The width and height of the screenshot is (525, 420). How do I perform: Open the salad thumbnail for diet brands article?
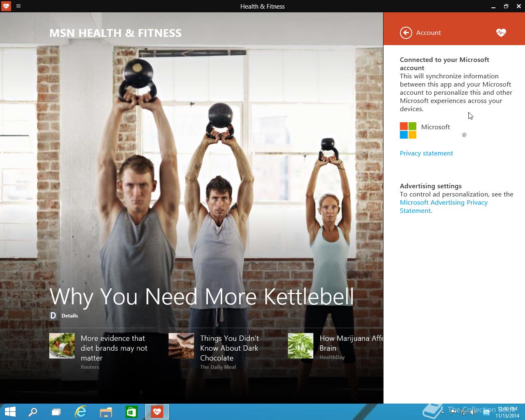point(62,346)
